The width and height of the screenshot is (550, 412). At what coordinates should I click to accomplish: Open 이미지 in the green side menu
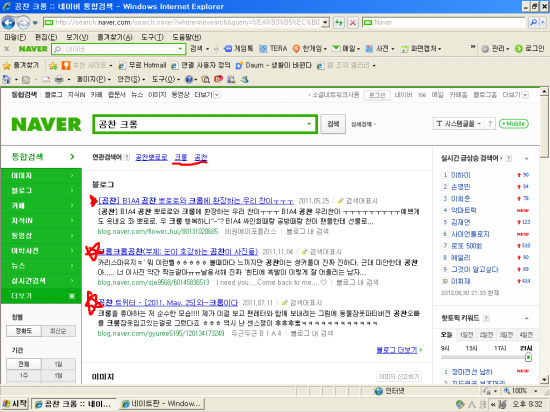click(x=41, y=175)
